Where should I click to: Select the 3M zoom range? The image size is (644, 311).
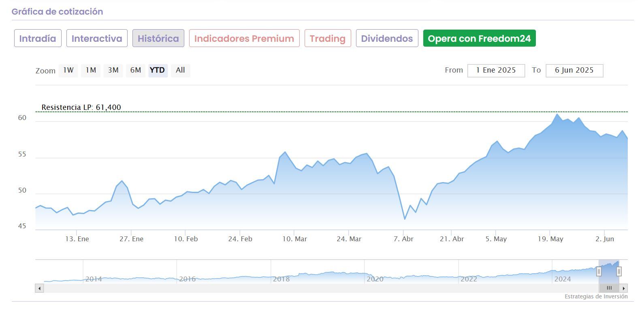pos(113,70)
